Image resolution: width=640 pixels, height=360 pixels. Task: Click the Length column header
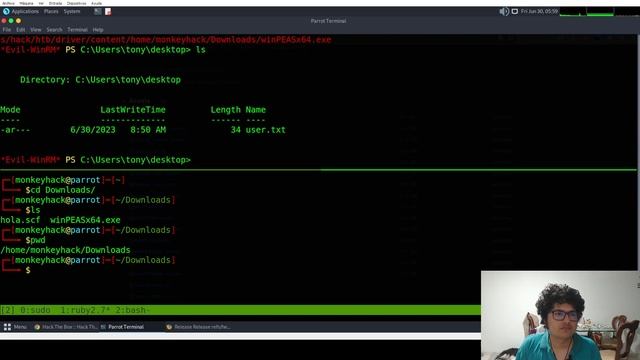click(x=225, y=110)
